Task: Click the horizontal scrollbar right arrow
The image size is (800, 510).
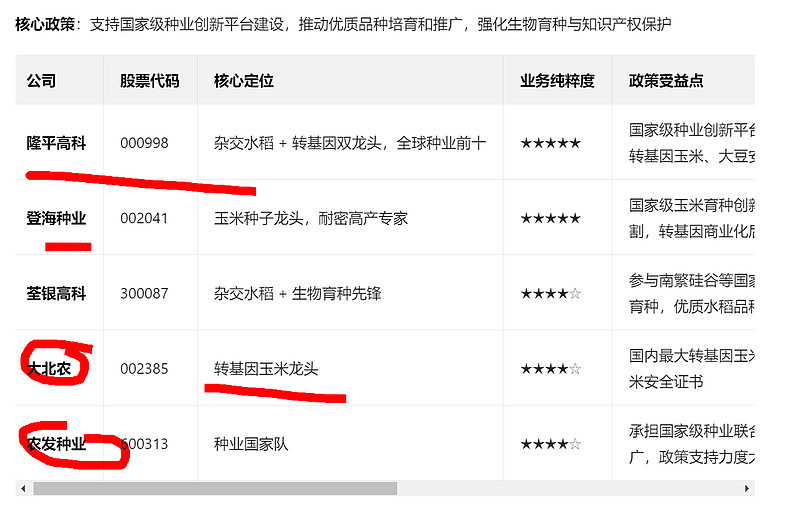Action: (x=747, y=489)
